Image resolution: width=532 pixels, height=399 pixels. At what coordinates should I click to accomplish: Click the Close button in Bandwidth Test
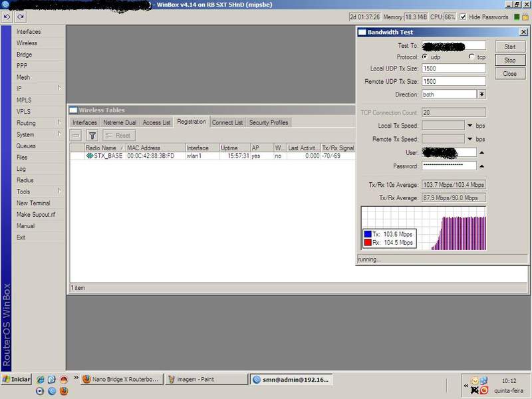click(509, 74)
